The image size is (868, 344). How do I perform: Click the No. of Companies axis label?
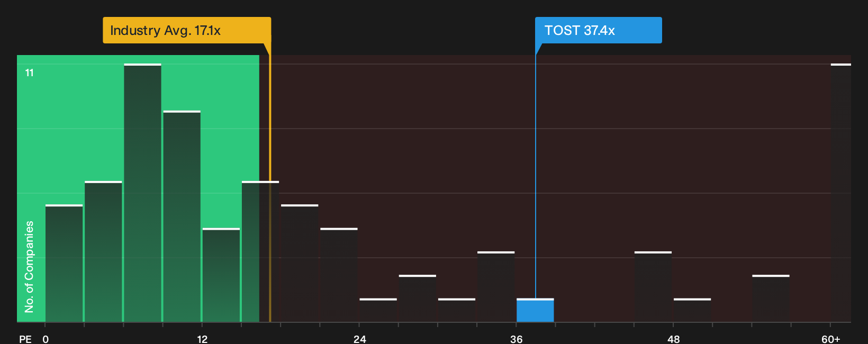29,267
